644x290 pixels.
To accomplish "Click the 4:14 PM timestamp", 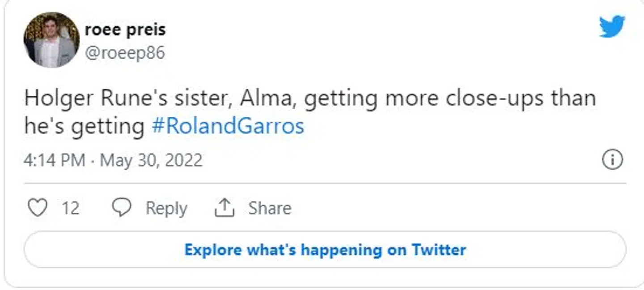I will [x=54, y=160].
